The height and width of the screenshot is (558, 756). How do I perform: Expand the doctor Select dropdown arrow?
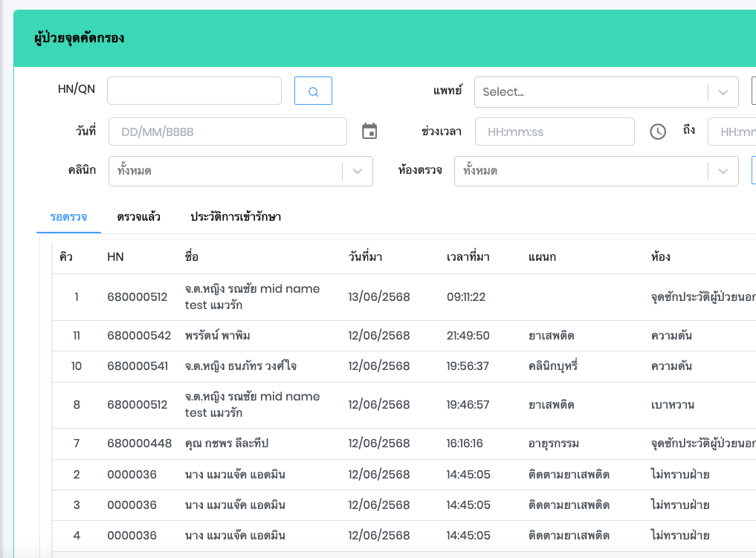[x=723, y=92]
